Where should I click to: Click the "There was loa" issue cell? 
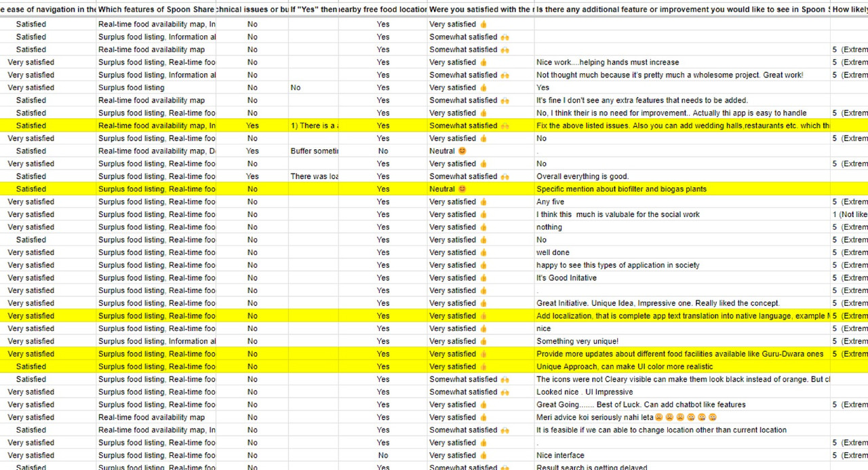[x=314, y=176]
